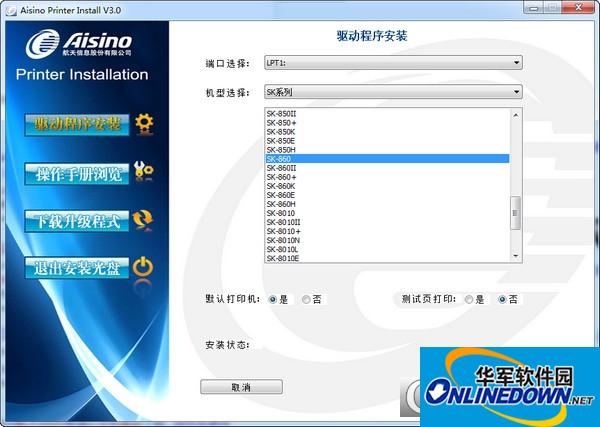The image size is (600, 427).
Task: Open 下载升级程式 from the sidebar
Action: [x=77, y=221]
